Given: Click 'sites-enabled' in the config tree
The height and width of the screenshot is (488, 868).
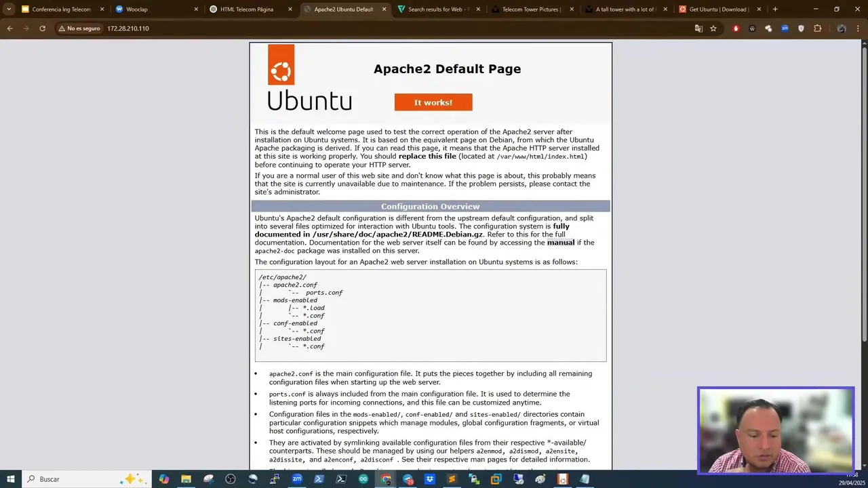Looking at the screenshot, I should [x=297, y=339].
